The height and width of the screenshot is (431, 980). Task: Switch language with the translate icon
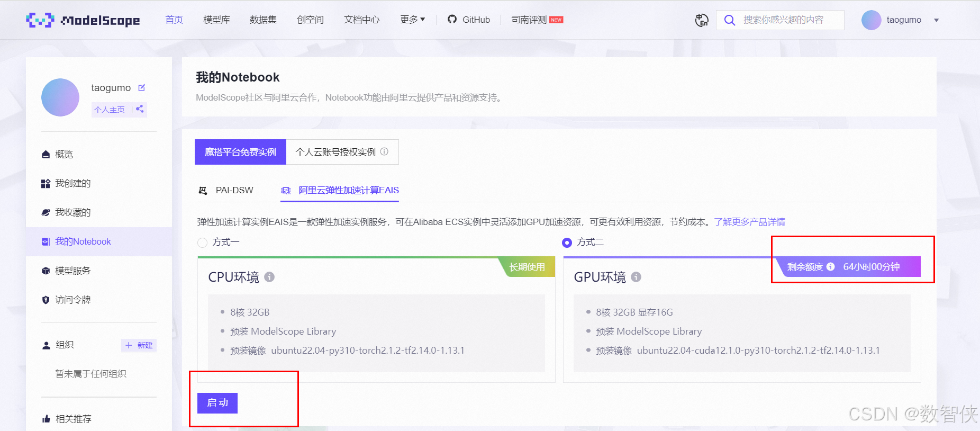pyautogui.click(x=702, y=20)
